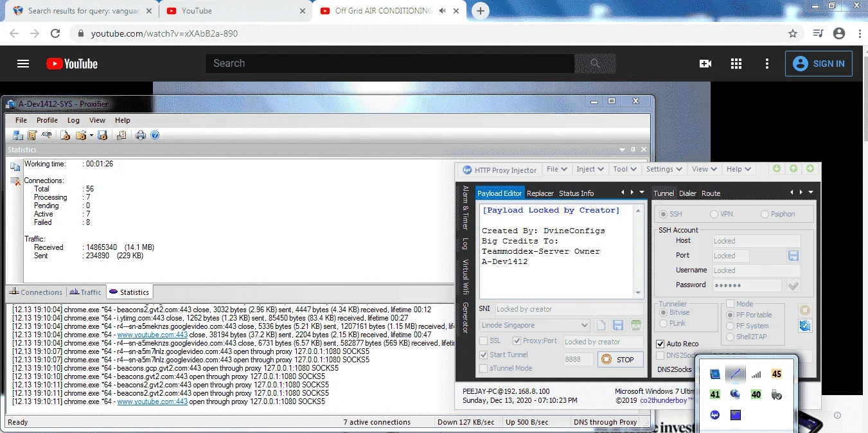Image resolution: width=868 pixels, height=433 pixels.
Task: Click the copy statistics icon beside Working time
Action: pos(15,166)
